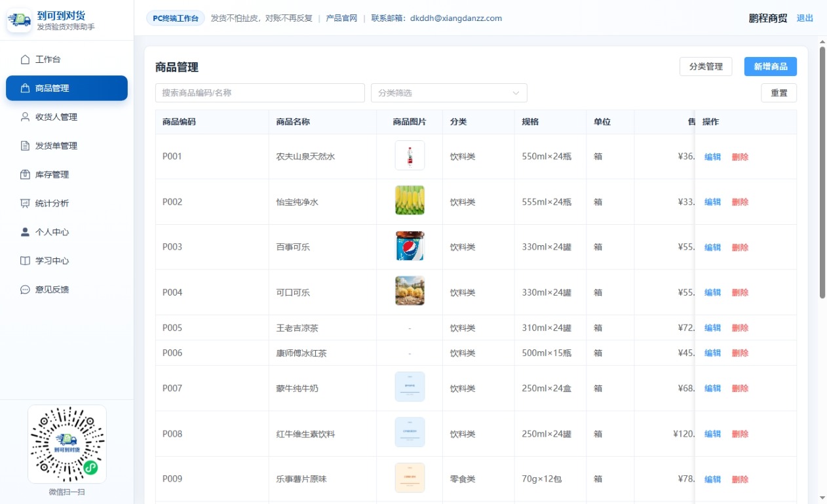Open product image for 怡宝纯净水
827x504 pixels.
click(x=410, y=201)
